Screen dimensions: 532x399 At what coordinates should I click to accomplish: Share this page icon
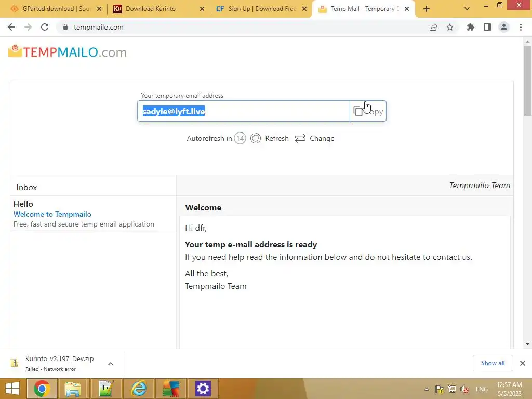click(433, 27)
